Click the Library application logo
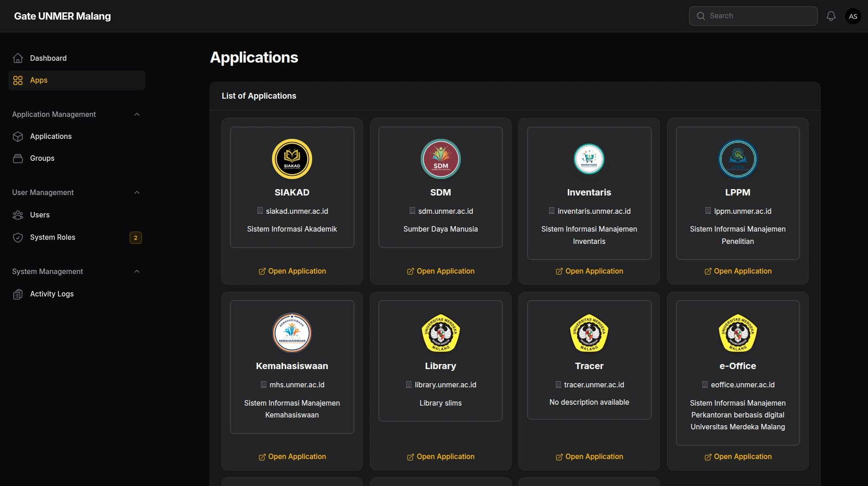Screen dimensions: 868x486 coord(440,333)
